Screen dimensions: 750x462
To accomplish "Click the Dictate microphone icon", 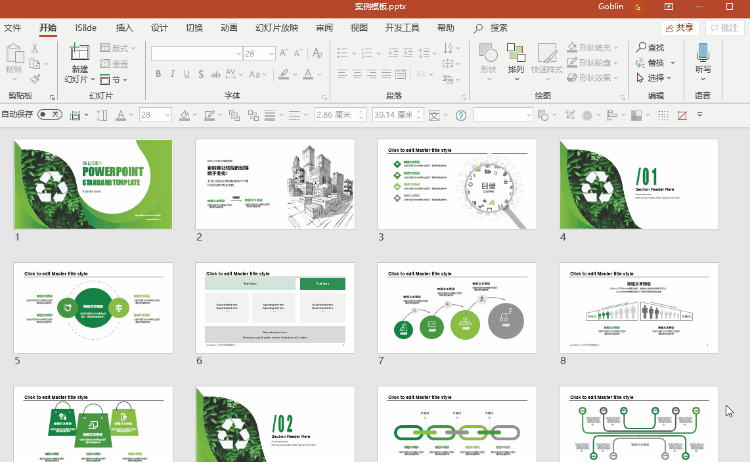I will 703,52.
